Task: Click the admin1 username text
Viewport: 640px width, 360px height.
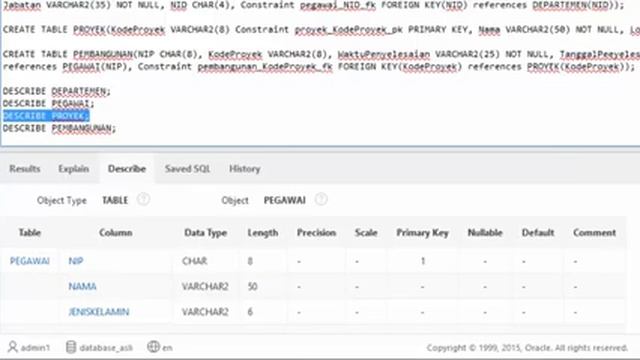Action: coord(35,348)
